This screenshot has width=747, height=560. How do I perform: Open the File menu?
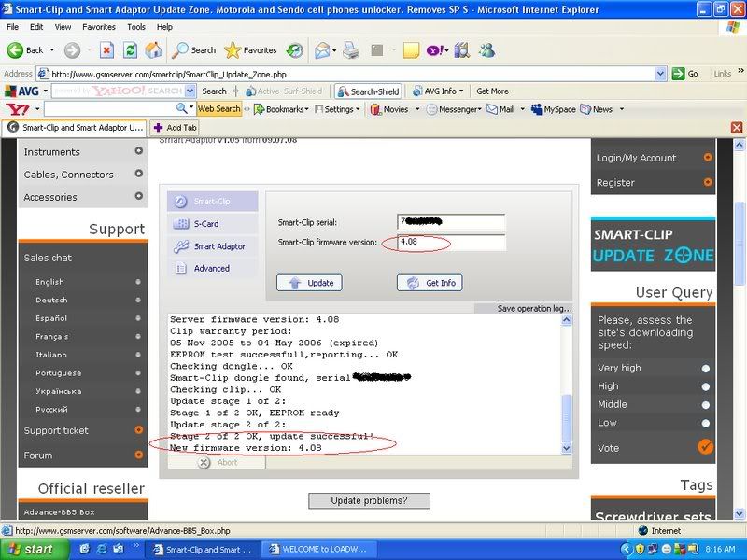12,27
